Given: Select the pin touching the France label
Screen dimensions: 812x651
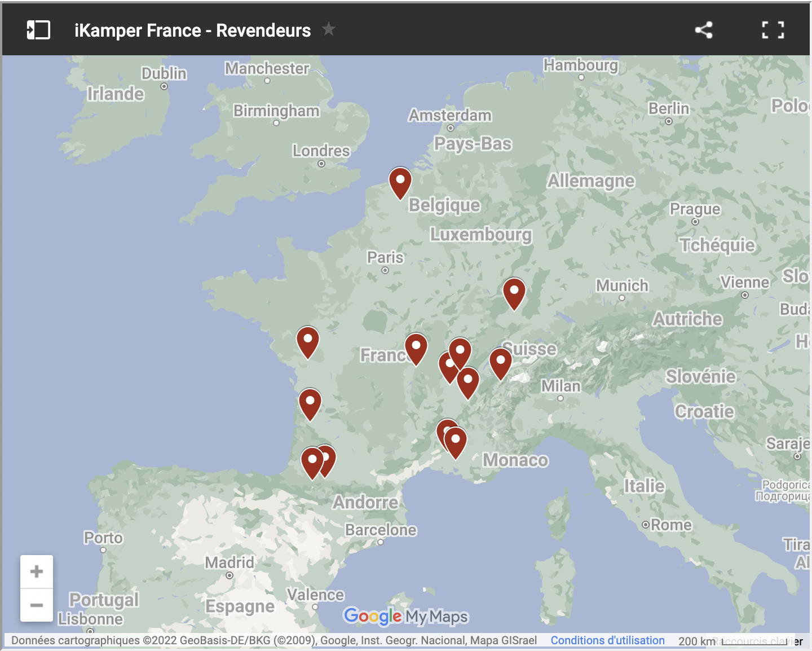Looking at the screenshot, I should (416, 349).
